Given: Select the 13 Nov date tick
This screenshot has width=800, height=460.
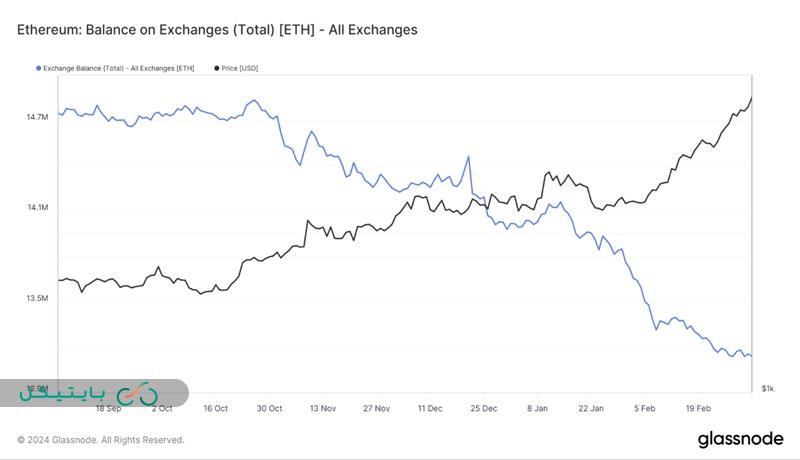Looking at the screenshot, I should coord(323,408).
